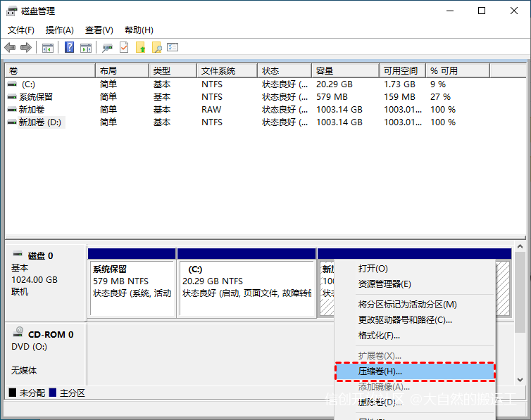This screenshot has width=531, height=420.
Task: Toggle the show/hide action pane icon
Action: [86, 48]
